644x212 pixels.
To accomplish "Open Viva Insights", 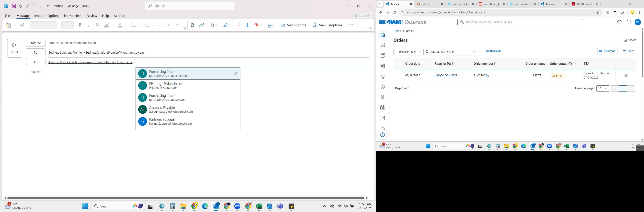I will [293, 25].
